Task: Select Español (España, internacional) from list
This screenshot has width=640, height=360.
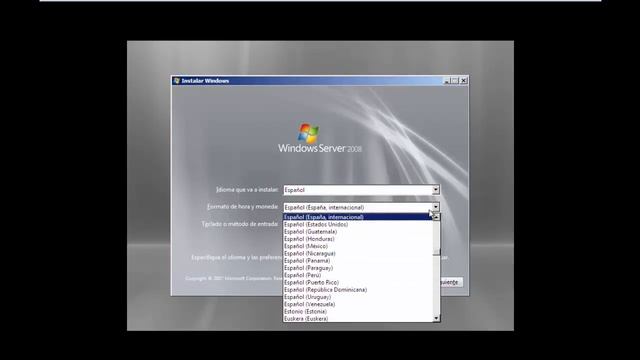Action: point(358,217)
